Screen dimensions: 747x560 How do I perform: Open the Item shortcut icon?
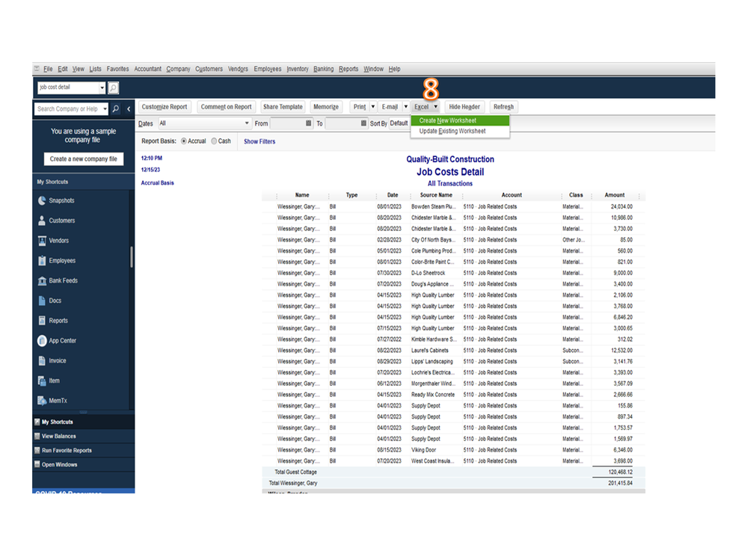click(x=42, y=381)
